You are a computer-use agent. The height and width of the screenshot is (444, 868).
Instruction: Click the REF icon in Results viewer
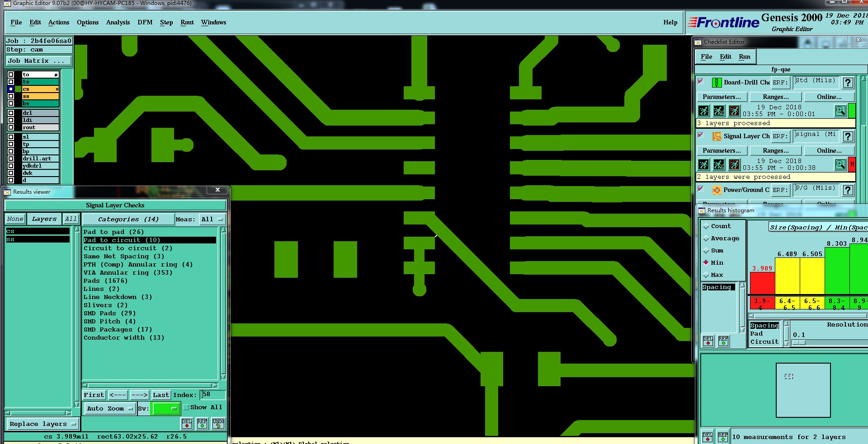[202, 423]
